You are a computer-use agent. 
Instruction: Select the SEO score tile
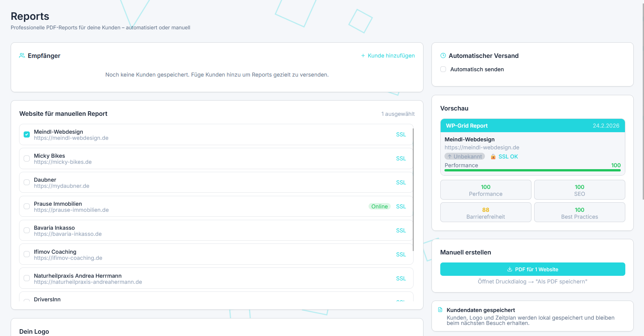579,190
